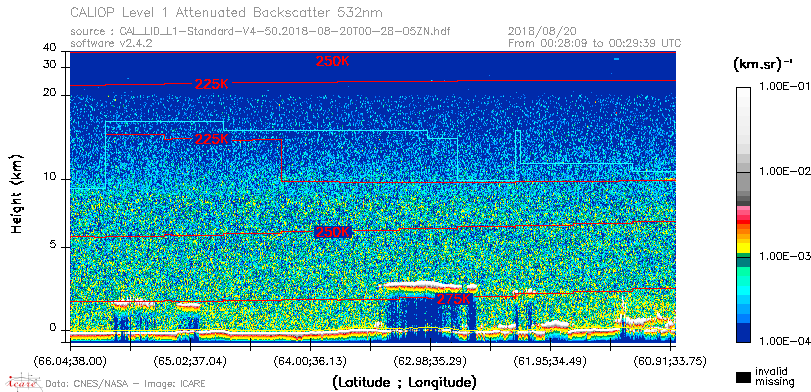This screenshot has width=811, height=392.
Task: Click the plot title CALIOP Level 1 Attenuated Backscatter
Action: 227,12
